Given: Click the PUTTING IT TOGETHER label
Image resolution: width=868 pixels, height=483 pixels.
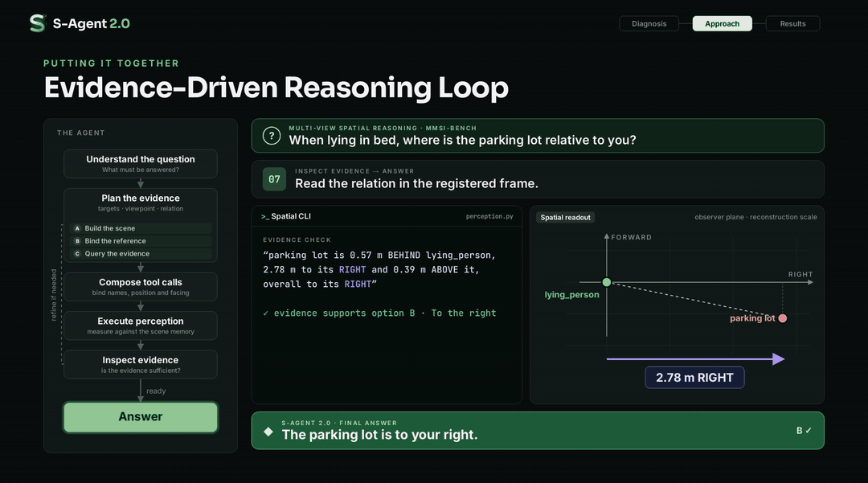Looking at the screenshot, I should coord(111,63).
